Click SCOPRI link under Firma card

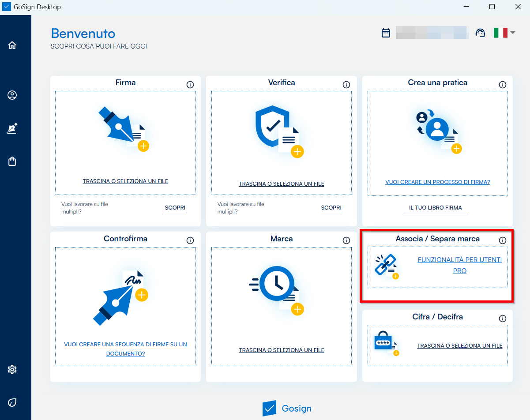(x=175, y=208)
